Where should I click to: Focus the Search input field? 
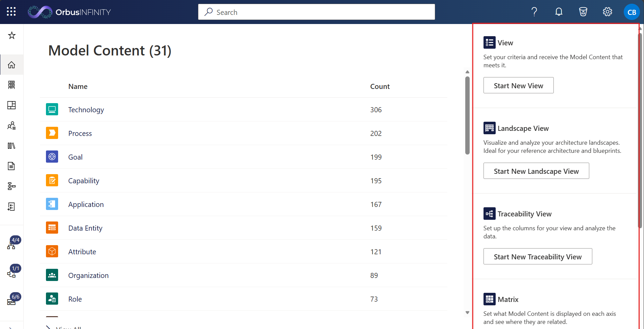click(316, 12)
